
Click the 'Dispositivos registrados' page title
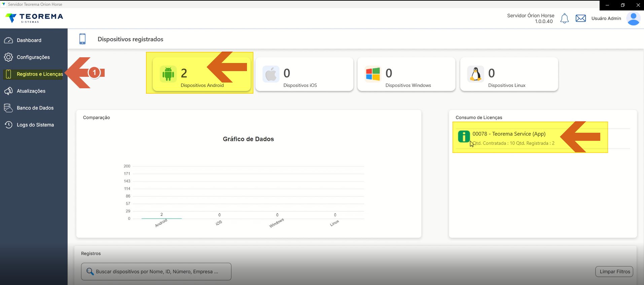coord(131,39)
